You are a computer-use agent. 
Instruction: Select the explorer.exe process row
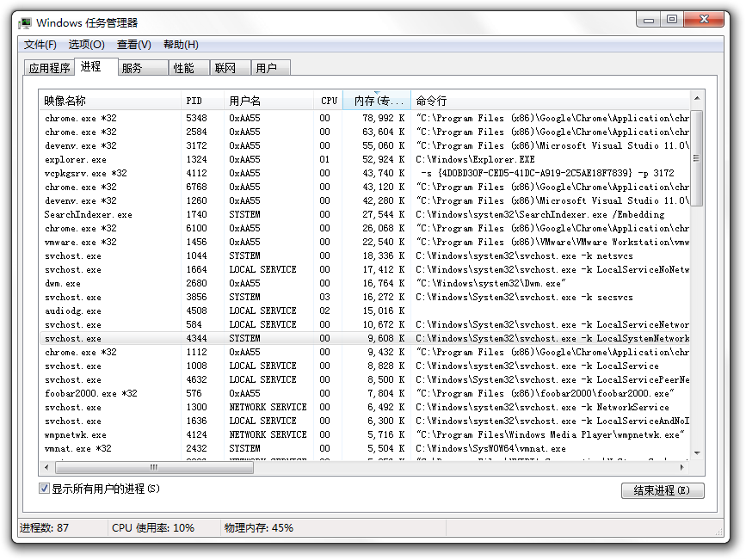pyautogui.click(x=76, y=159)
